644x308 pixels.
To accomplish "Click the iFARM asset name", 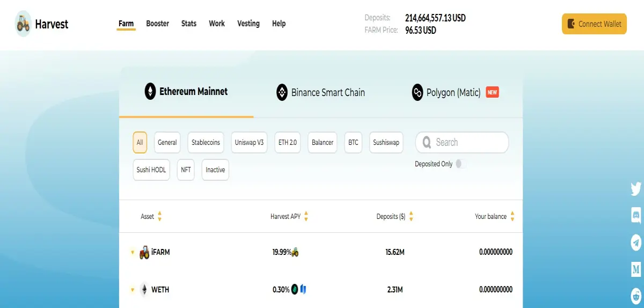I will pos(160,252).
